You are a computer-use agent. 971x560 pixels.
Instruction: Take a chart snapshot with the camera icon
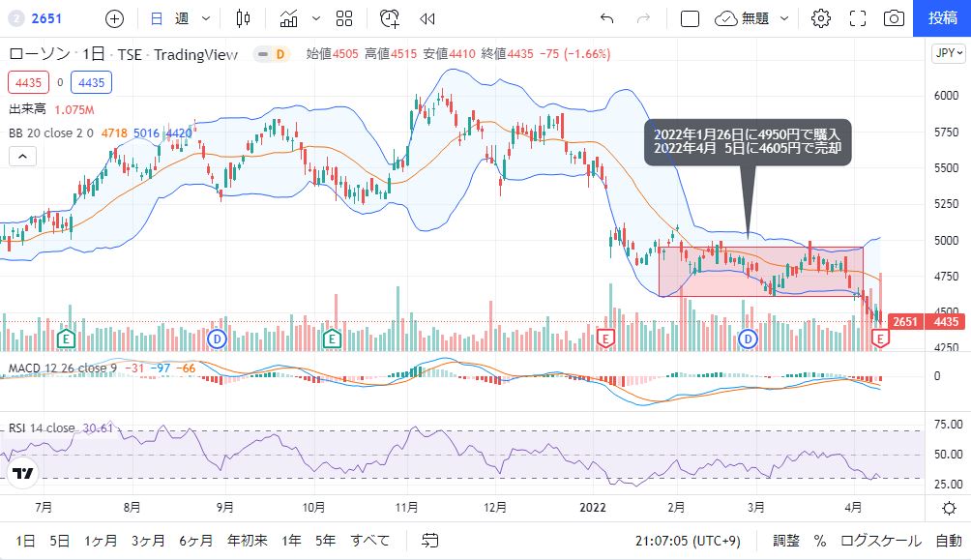[x=895, y=18]
